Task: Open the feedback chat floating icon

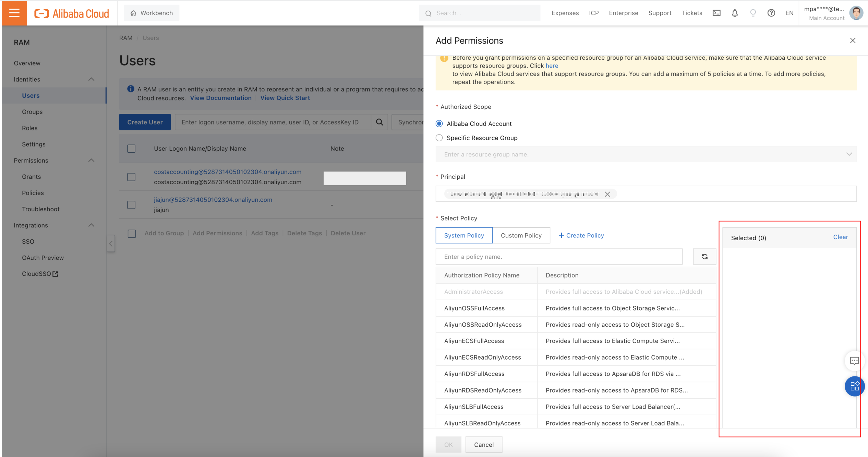Action: 854,361
